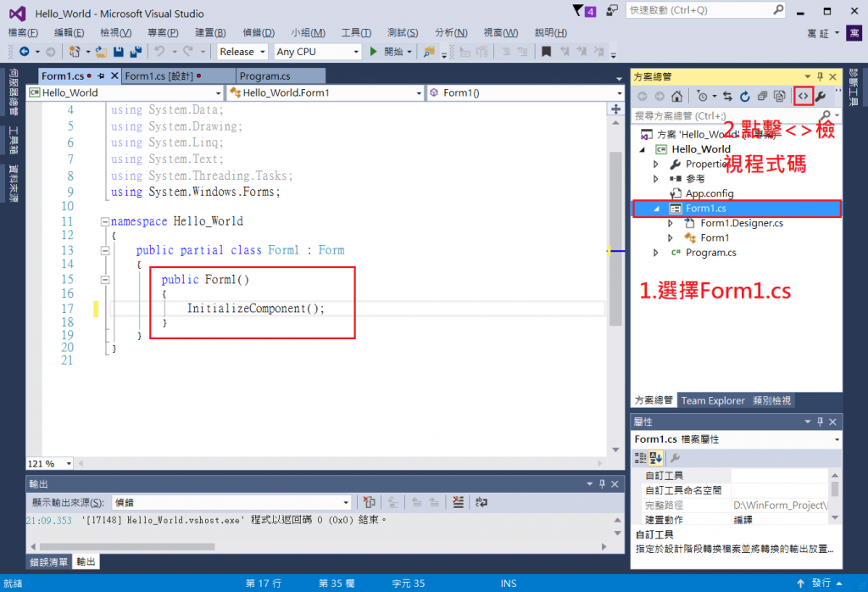Collapse the Form1() constructor block
Viewport: 868px width, 592px height.
[104, 280]
